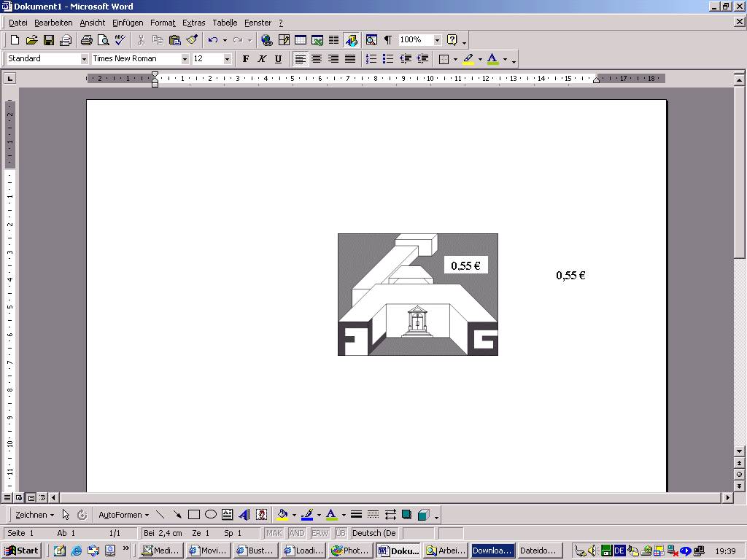This screenshot has height=560, width=747.
Task: Toggle underline formatting (U)
Action: [278, 58]
